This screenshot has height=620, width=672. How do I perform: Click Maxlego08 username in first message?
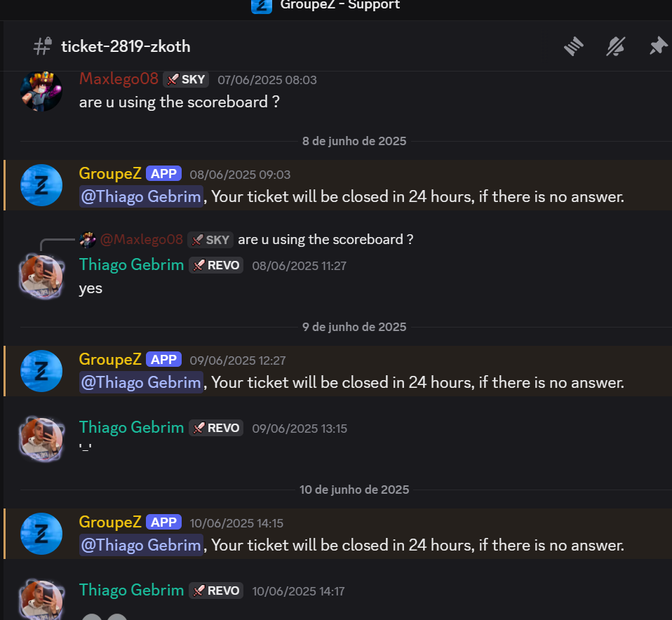[x=119, y=79]
